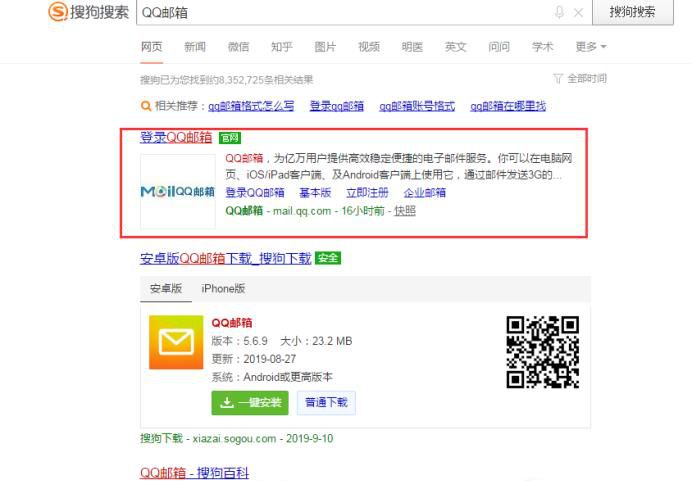This screenshot has width=692, height=481.
Task: Click the 更新：2019-08-27 text
Action: (254, 359)
